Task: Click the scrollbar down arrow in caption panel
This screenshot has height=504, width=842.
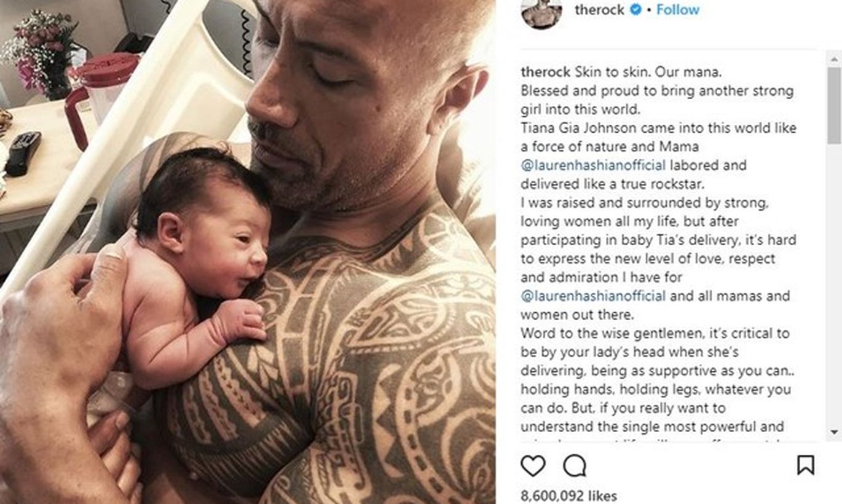Action: (x=834, y=432)
